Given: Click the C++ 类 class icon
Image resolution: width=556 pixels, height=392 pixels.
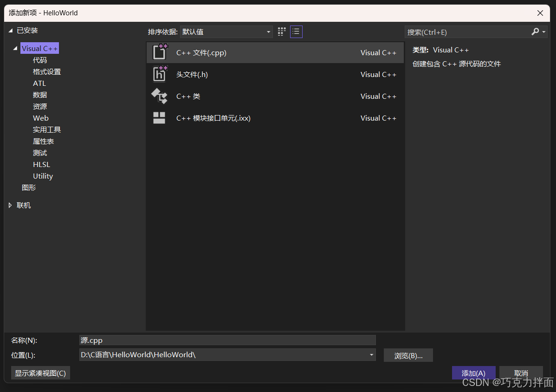Looking at the screenshot, I should coord(159,96).
